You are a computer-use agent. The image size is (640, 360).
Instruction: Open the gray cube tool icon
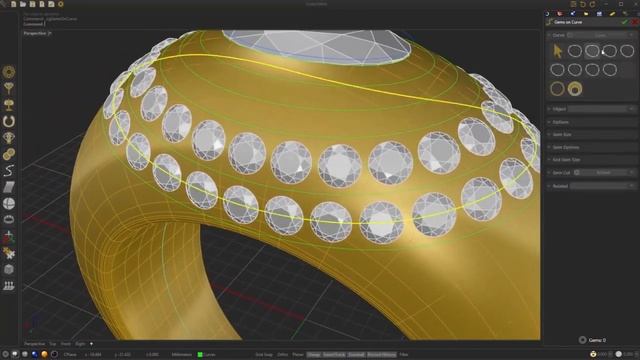(x=9, y=269)
